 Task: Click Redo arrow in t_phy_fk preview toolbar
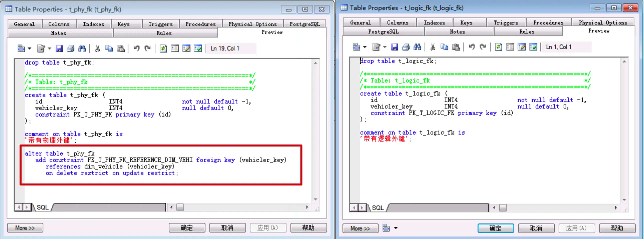[x=148, y=48]
